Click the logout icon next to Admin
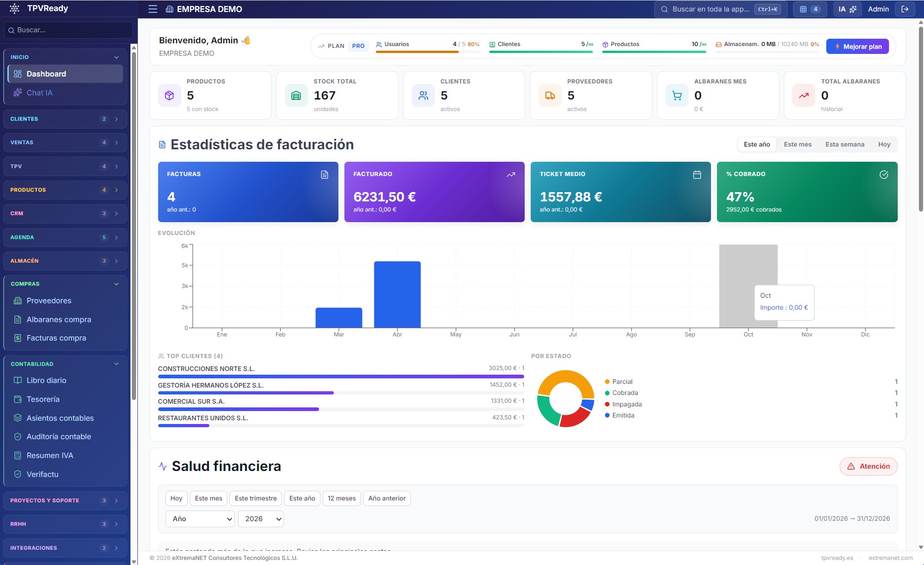This screenshot has height=565, width=924. (905, 9)
